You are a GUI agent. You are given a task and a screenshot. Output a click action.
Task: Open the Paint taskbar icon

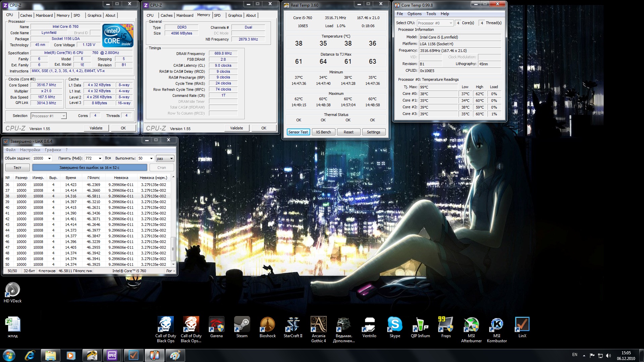[x=175, y=355]
